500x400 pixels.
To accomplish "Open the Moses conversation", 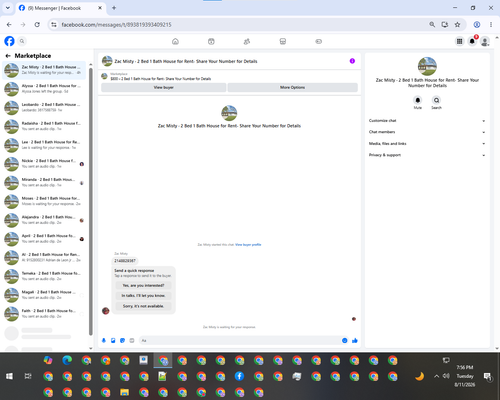I will (x=44, y=201).
